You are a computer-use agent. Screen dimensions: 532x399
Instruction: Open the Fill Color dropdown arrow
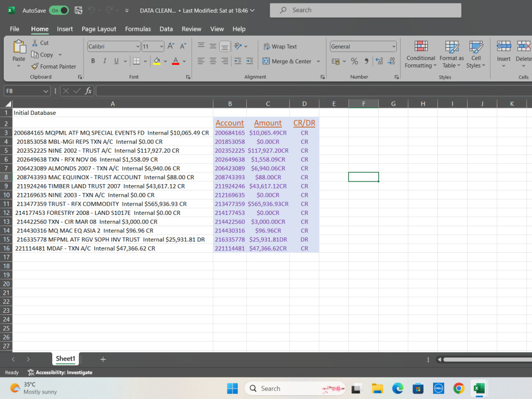(165, 61)
